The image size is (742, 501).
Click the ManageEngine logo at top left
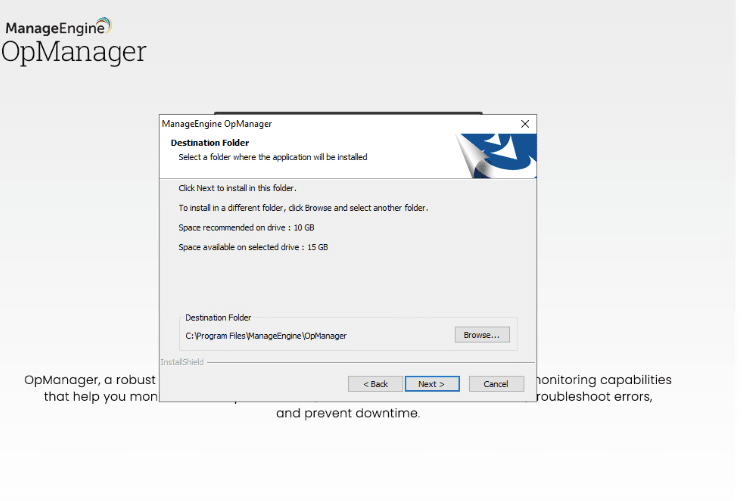[x=58, y=26]
